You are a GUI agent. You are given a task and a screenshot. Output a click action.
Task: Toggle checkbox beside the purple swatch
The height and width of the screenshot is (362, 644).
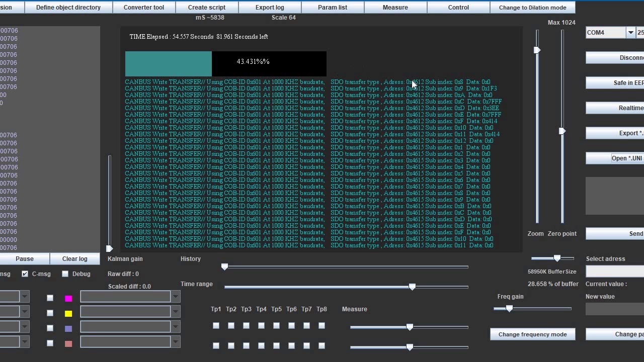click(50, 328)
